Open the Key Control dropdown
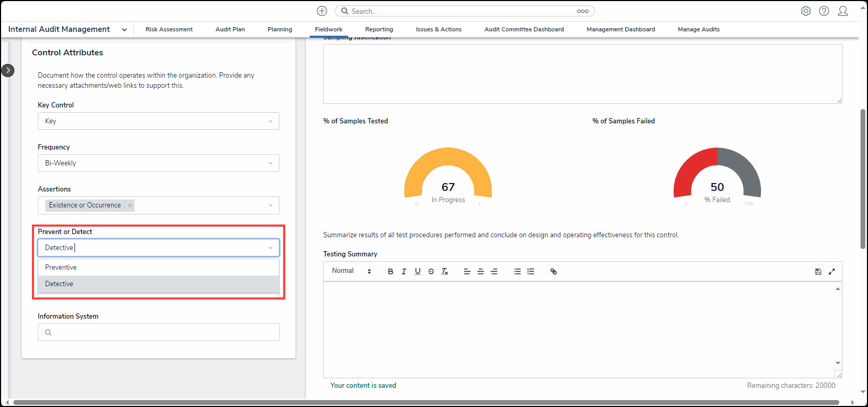868x407 pixels. pyautogui.click(x=158, y=121)
